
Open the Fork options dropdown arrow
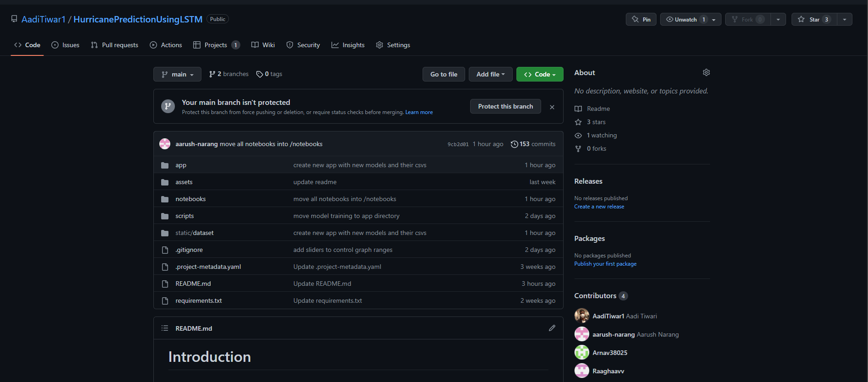point(778,19)
